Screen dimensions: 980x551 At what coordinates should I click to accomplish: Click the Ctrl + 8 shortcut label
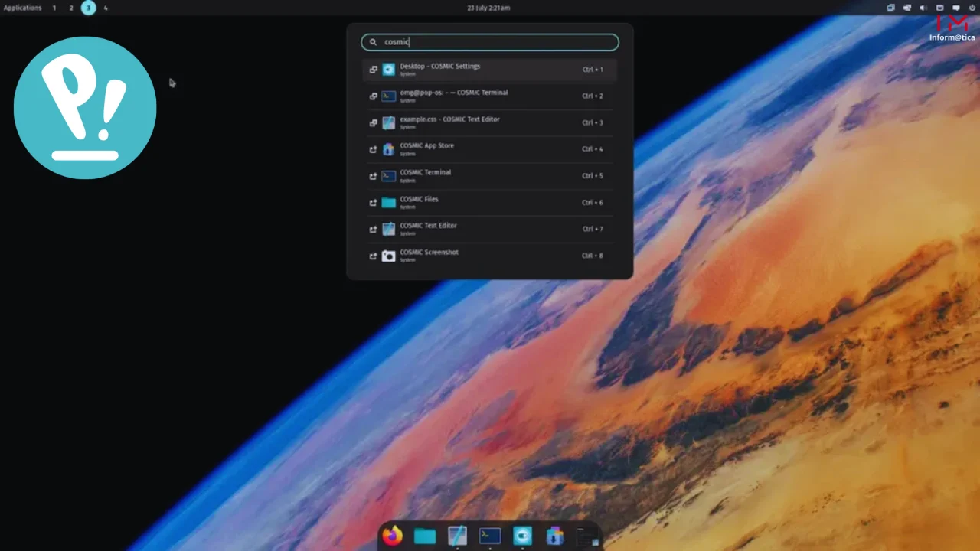[593, 256]
